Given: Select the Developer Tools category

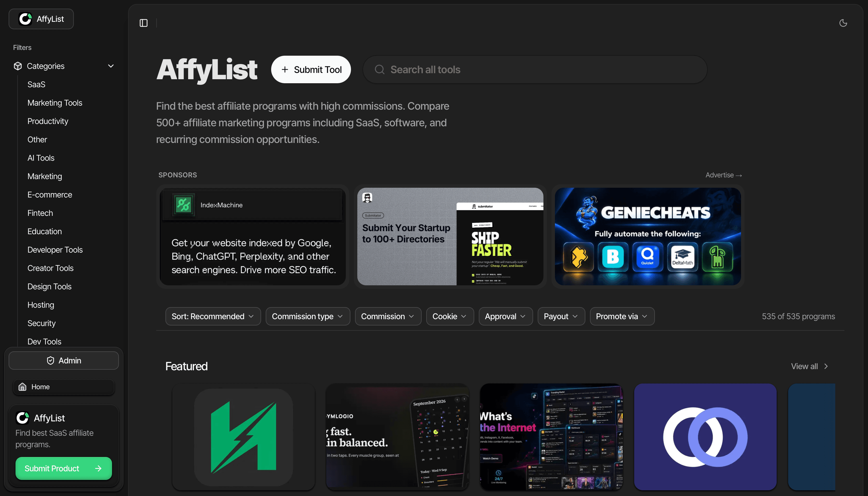Looking at the screenshot, I should (x=55, y=250).
